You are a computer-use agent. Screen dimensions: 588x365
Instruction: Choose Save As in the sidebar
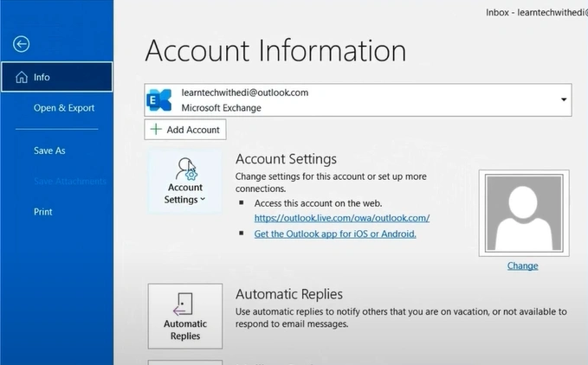49,150
